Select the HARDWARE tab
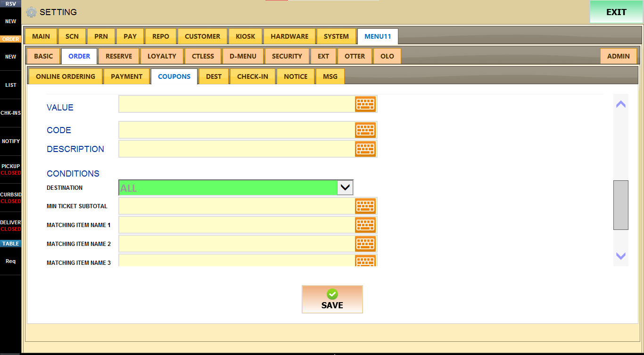Viewport: 644px width, 355px height. 289,36
